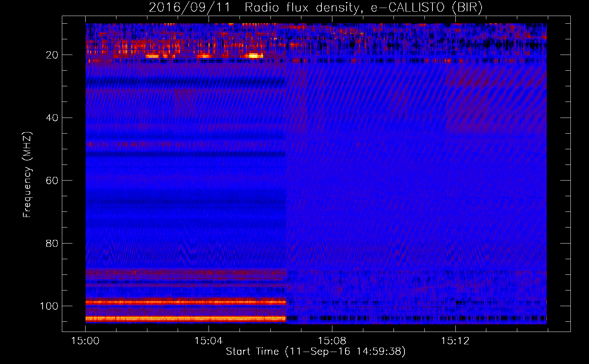
Task: Click the 'Frequency (MHZ)' y-axis label
Action: [x=27, y=175]
